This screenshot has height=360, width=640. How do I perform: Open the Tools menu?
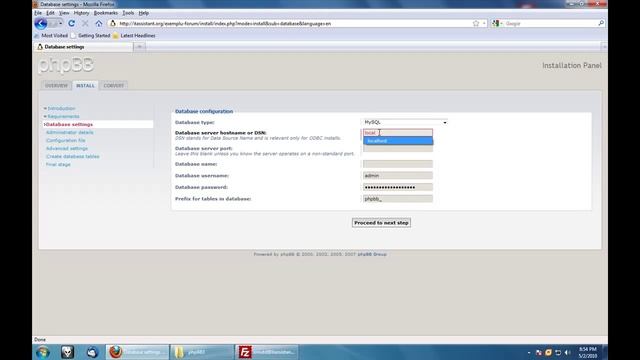click(x=128, y=13)
